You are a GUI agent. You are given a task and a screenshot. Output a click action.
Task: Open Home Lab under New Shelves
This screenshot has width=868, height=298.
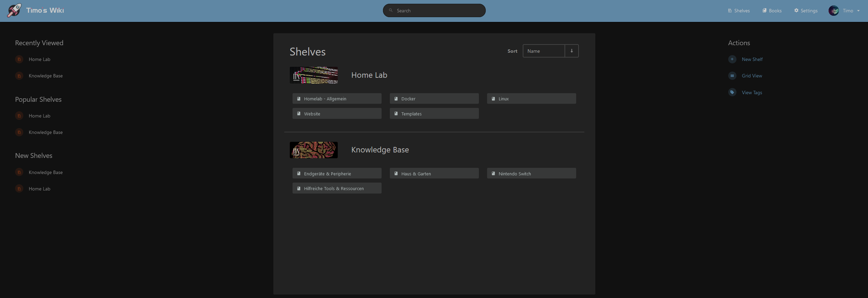click(x=39, y=189)
